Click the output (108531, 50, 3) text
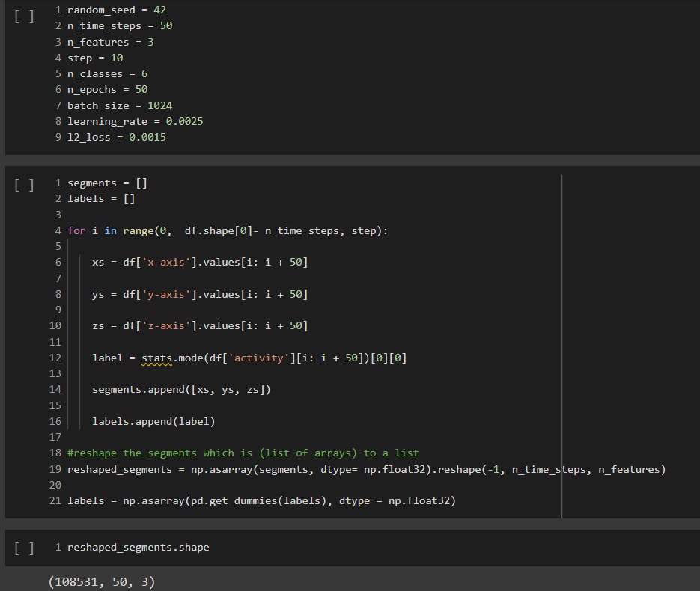 tap(102, 581)
